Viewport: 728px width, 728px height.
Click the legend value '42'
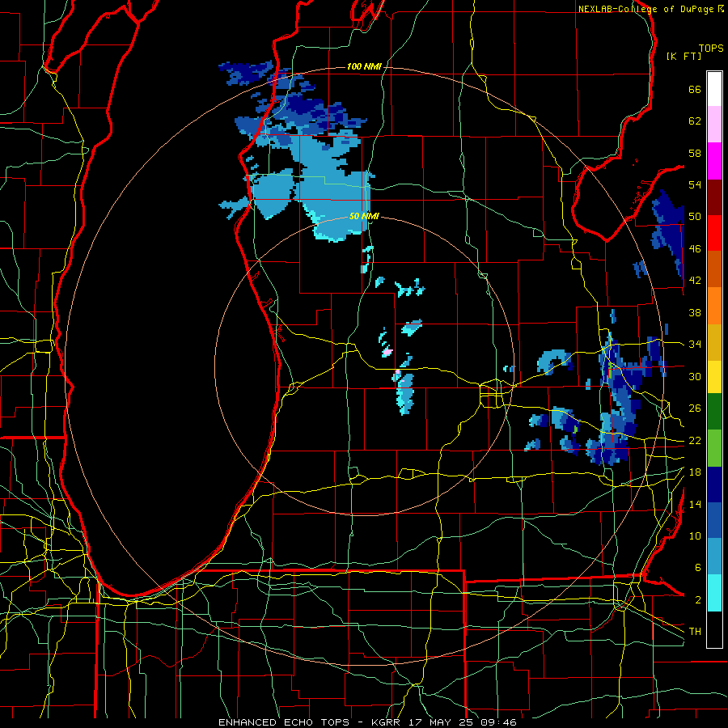point(695,281)
